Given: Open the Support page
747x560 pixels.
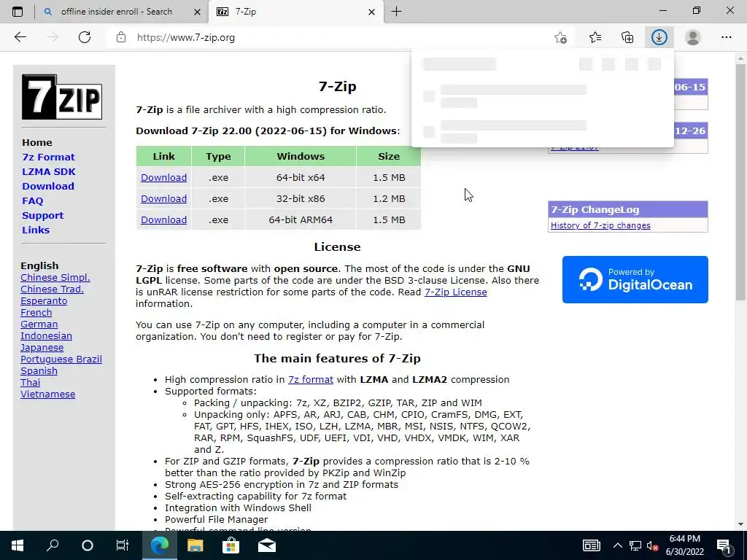Looking at the screenshot, I should [43, 215].
